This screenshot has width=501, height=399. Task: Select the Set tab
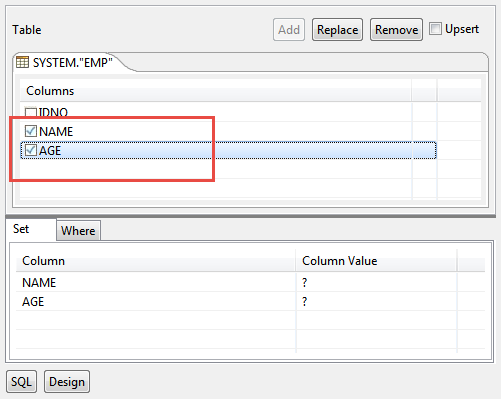[x=21, y=229]
